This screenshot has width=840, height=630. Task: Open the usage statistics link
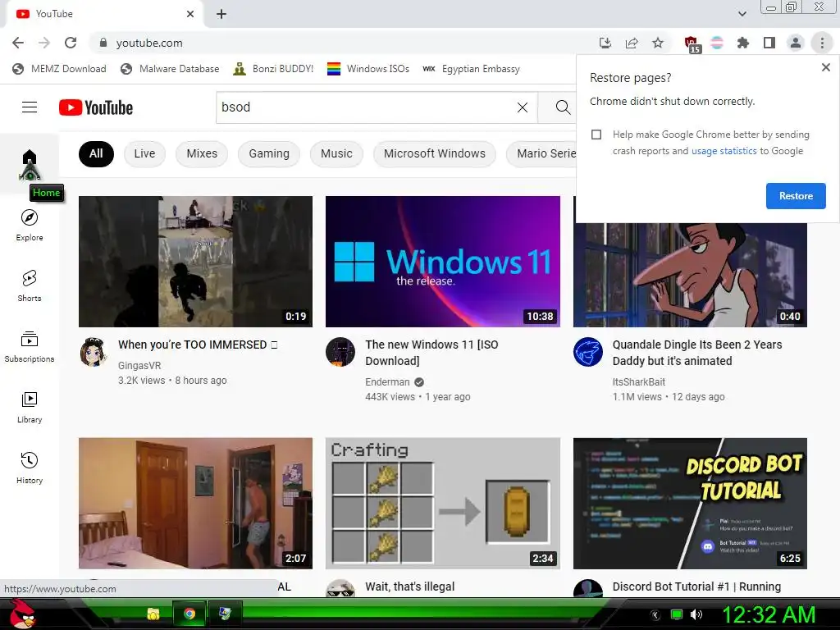[724, 151]
